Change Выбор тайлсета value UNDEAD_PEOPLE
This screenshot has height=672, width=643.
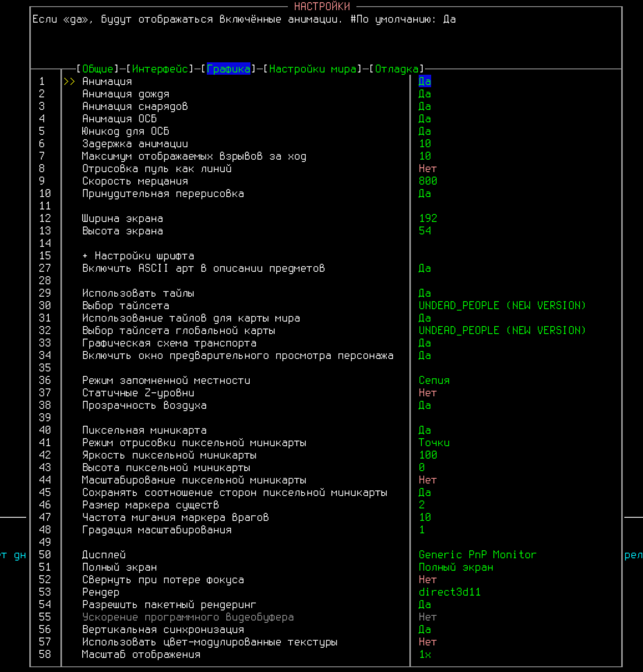point(502,305)
